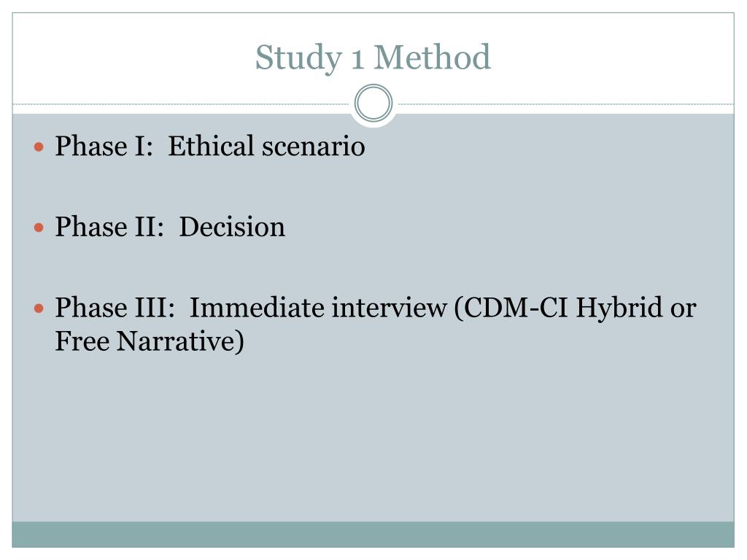Click the 'Ethical scenario' text
The width and height of the screenshot is (747, 560).
(266, 146)
